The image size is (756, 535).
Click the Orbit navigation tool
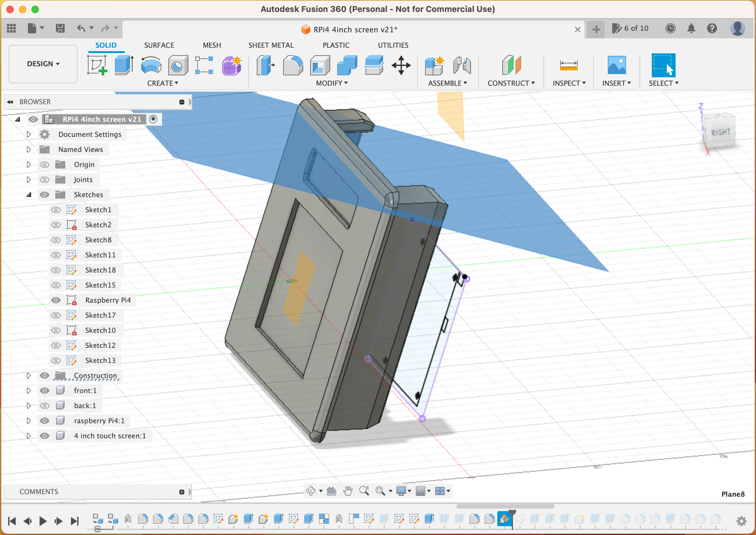(310, 491)
